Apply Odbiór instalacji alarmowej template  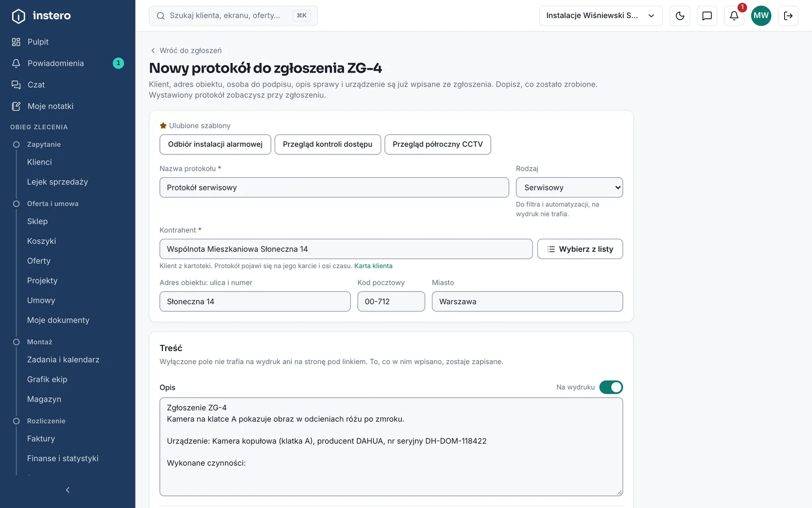point(215,144)
